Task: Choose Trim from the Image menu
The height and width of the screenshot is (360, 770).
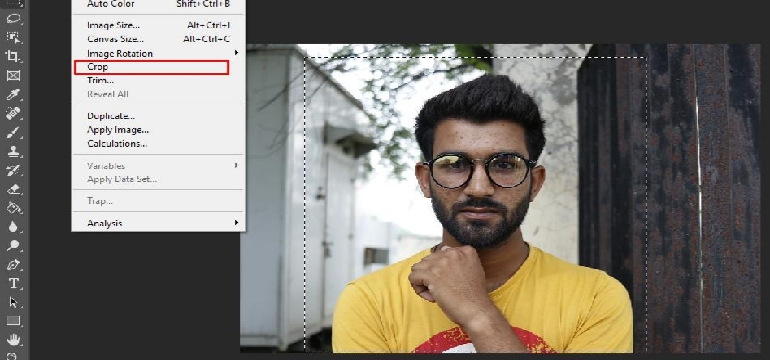Action: click(x=159, y=81)
